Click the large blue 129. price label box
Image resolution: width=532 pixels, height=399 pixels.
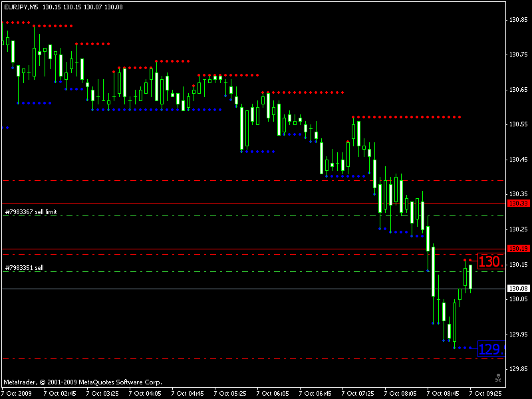pyautogui.click(x=491, y=349)
